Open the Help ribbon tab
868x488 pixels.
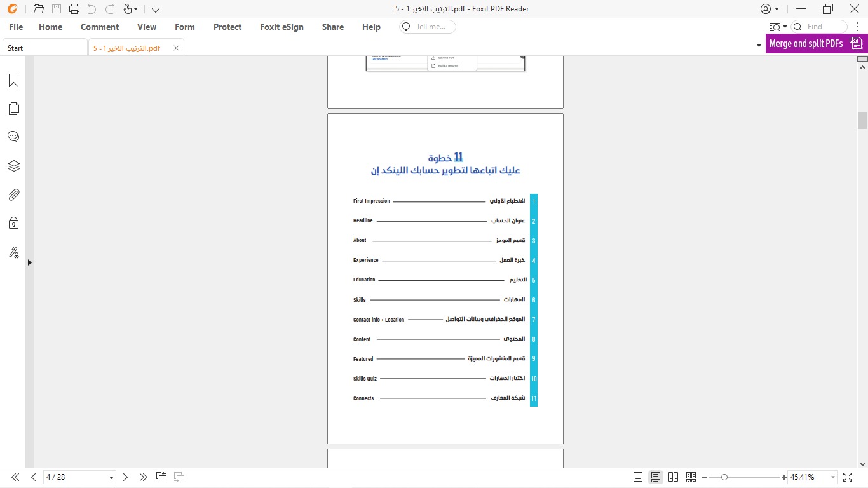[371, 27]
